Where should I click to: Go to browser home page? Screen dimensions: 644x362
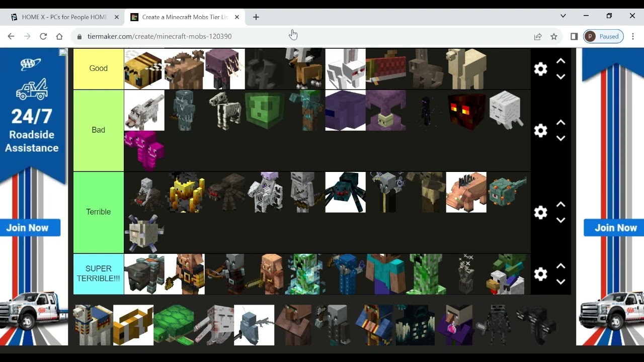(59, 36)
